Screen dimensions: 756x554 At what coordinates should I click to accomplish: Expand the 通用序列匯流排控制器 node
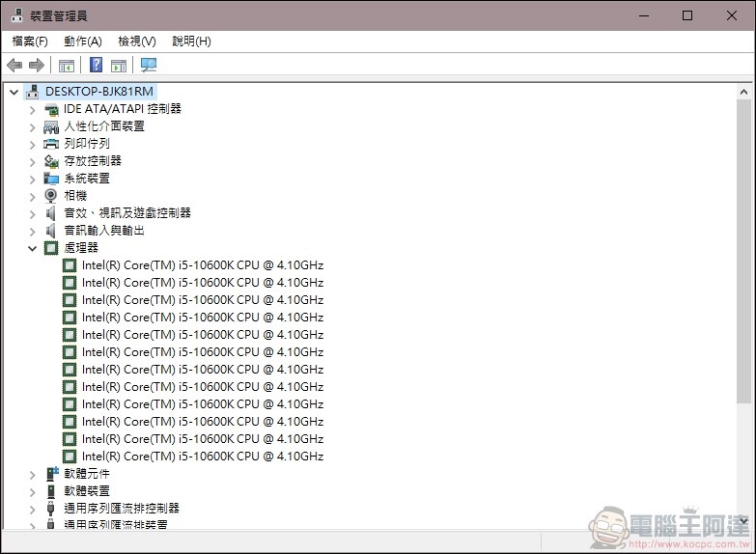coord(32,510)
